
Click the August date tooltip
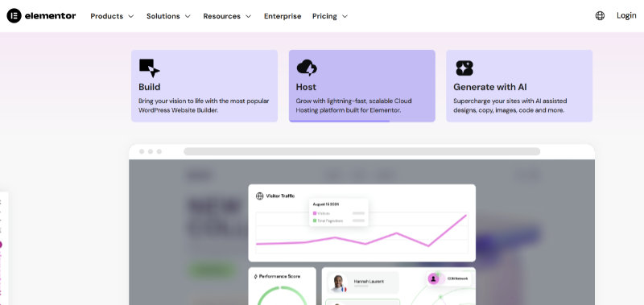[338, 212]
